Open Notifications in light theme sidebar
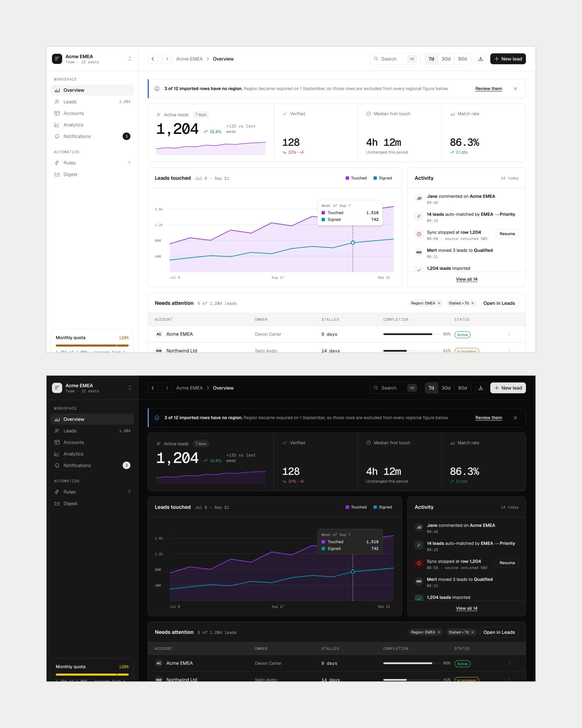Viewport: 582px width, 728px height. pos(92,136)
